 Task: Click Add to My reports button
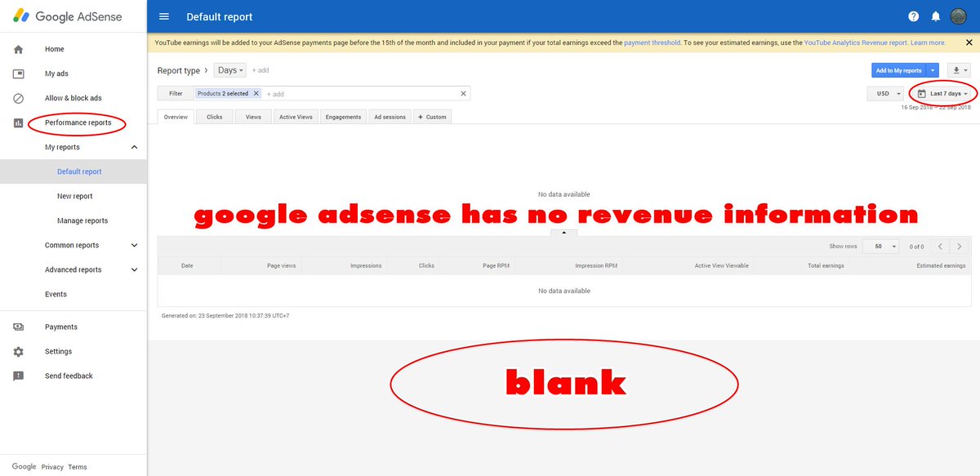pyautogui.click(x=899, y=71)
